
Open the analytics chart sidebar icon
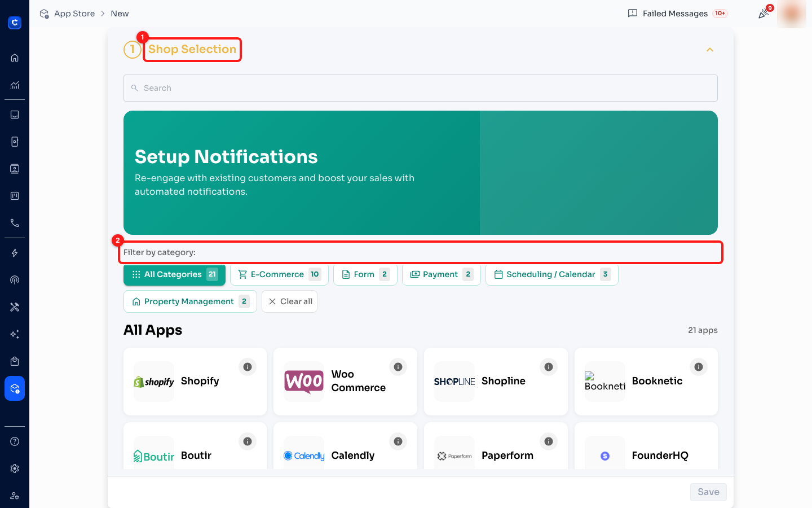[x=15, y=85]
